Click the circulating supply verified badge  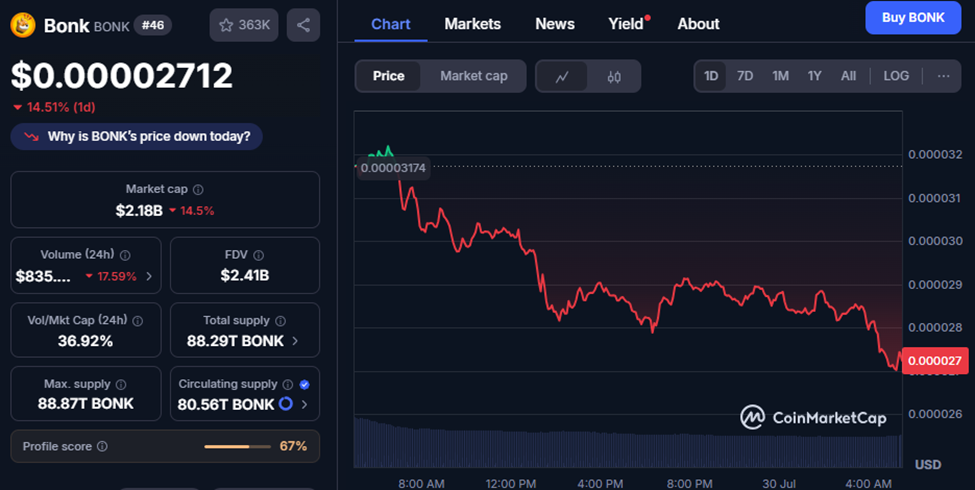(x=304, y=384)
